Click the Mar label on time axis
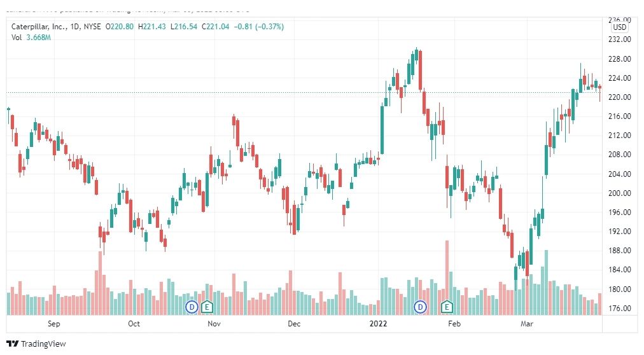The width and height of the screenshot is (644, 355). [526, 324]
